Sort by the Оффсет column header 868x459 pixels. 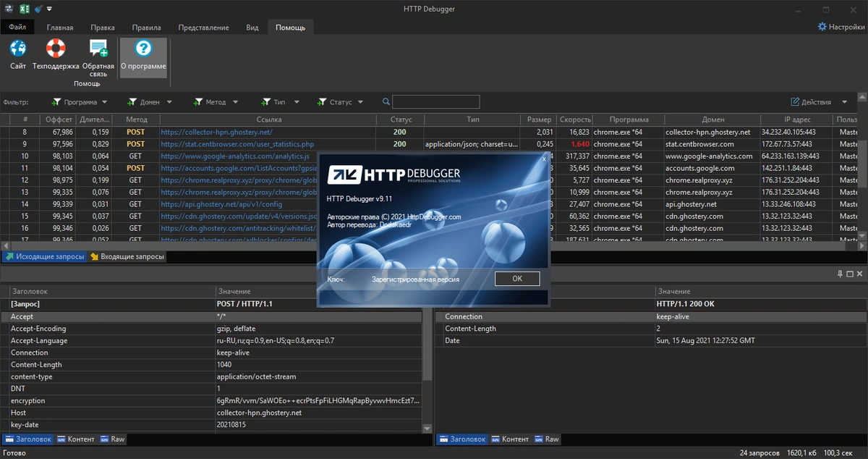(59, 119)
